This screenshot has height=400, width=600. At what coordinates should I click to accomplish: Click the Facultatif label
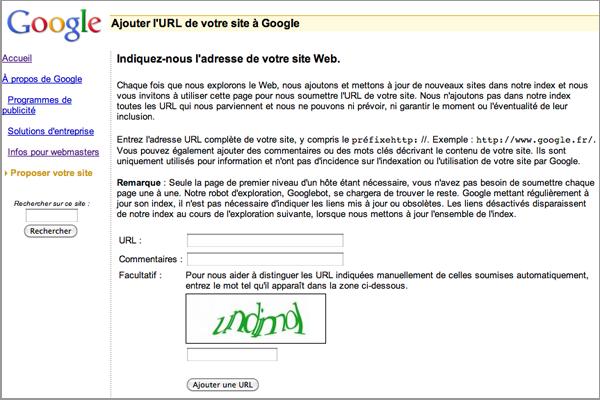tap(140, 275)
